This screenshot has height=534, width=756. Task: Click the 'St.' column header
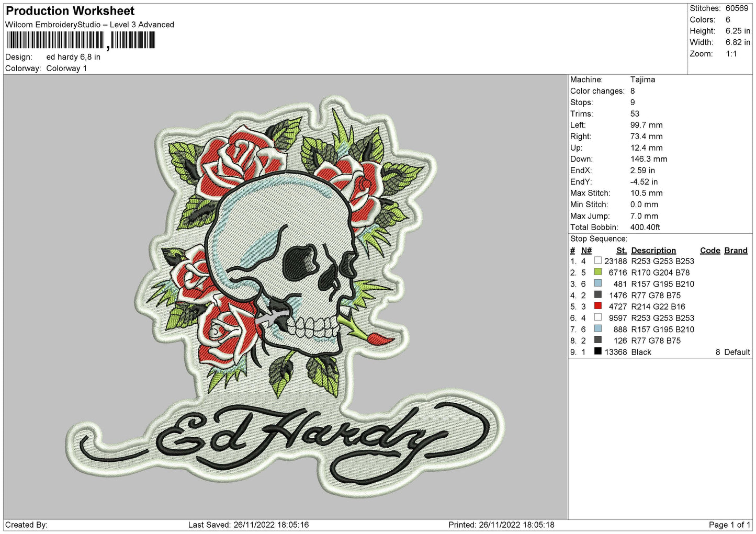coord(622,251)
